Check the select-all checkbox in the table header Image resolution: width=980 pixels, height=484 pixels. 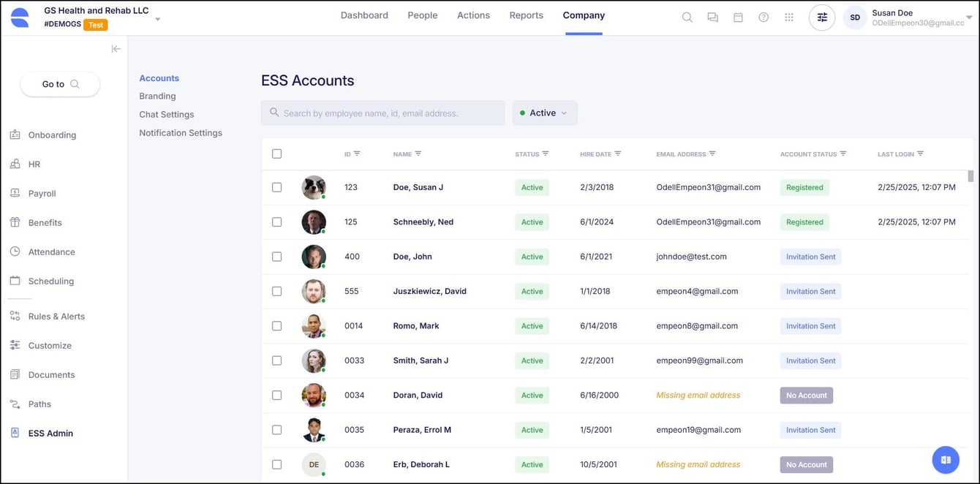276,154
